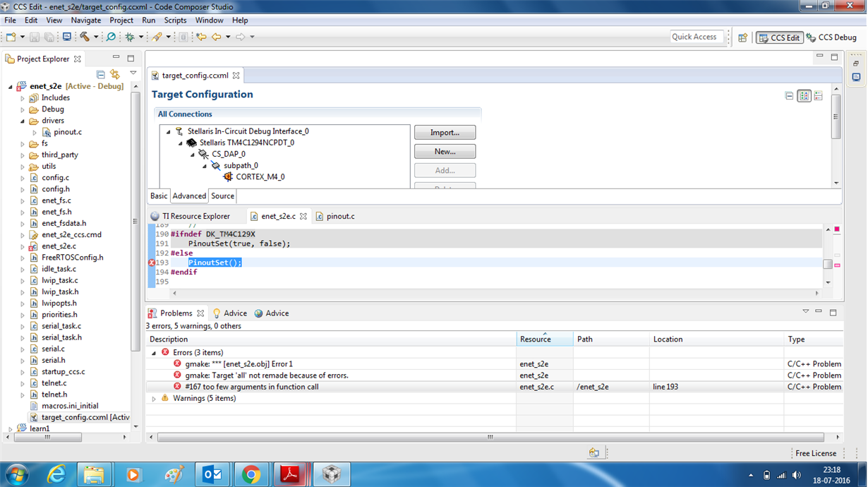This screenshot has height=487, width=868.
Task: Click the Debug bug icon
Action: tap(130, 37)
